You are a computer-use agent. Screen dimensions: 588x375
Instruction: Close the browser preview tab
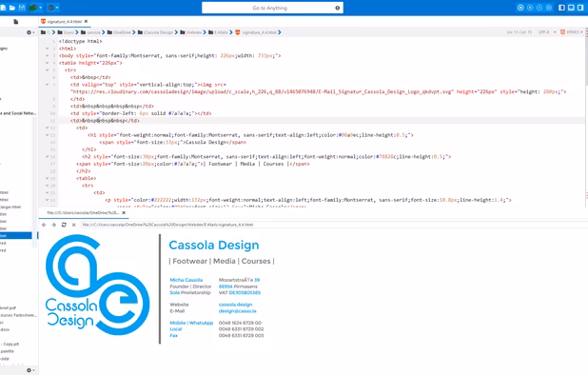[x=124, y=212]
